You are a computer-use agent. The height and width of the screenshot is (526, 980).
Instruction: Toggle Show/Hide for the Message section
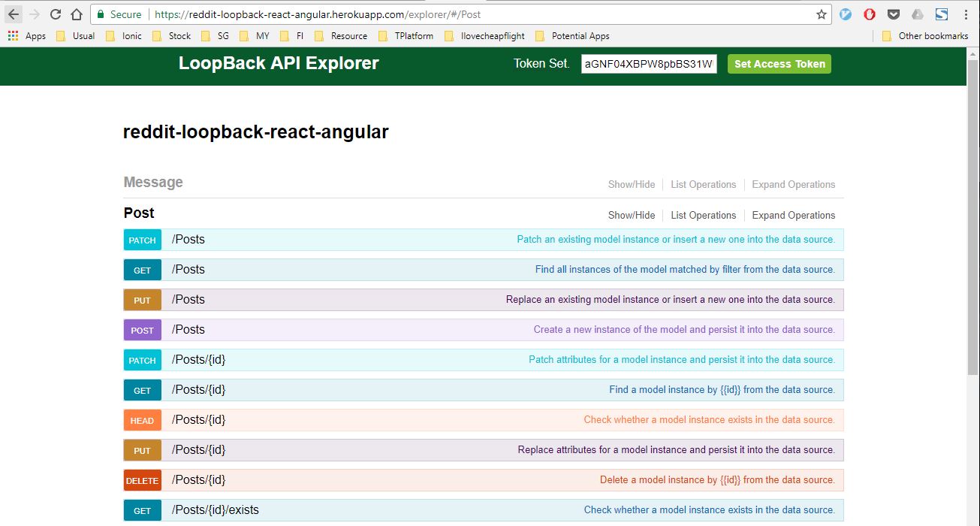pyautogui.click(x=632, y=184)
